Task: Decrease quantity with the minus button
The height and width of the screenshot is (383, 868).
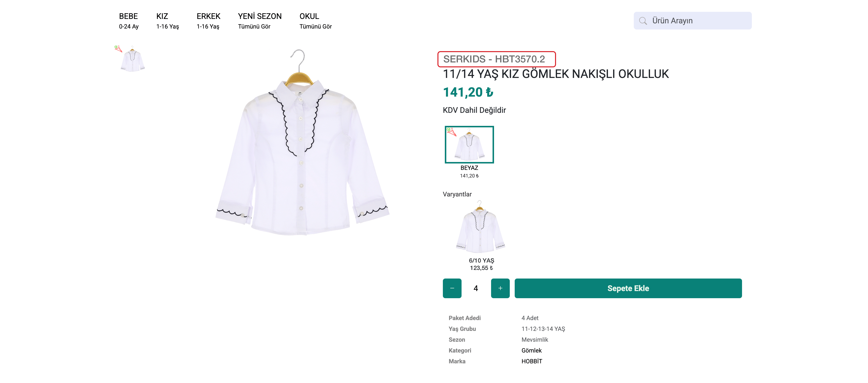Action: 452,288
